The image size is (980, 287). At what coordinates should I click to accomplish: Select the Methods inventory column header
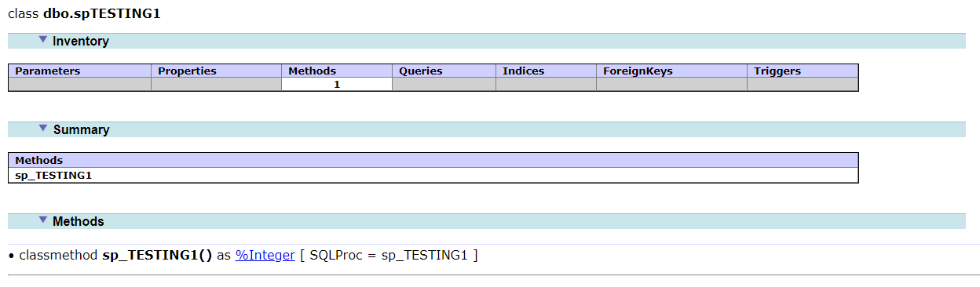pos(337,71)
